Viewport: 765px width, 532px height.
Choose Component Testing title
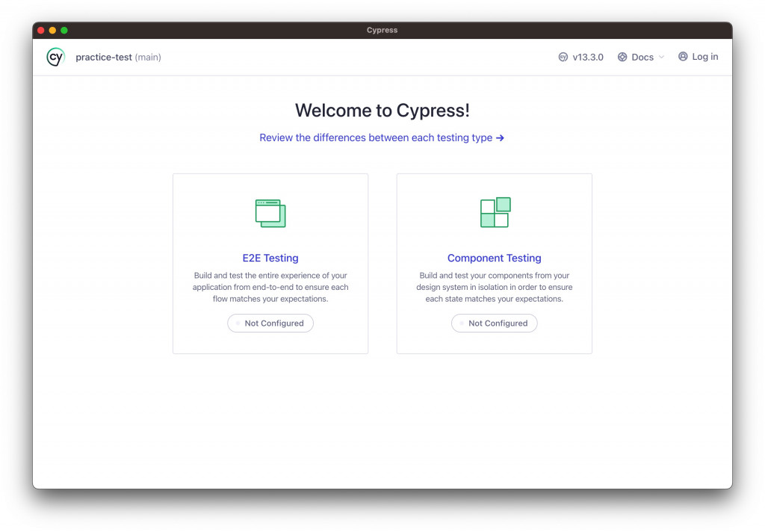(x=495, y=258)
